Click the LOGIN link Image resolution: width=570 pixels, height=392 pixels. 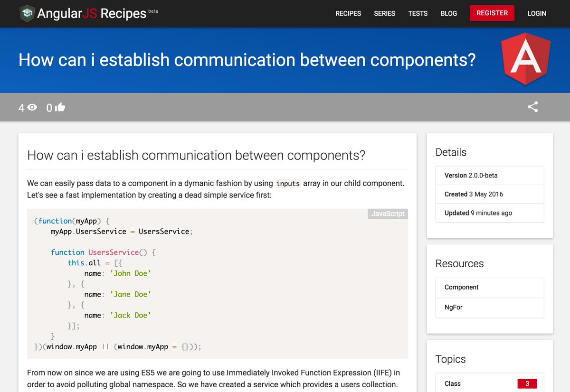tap(537, 13)
